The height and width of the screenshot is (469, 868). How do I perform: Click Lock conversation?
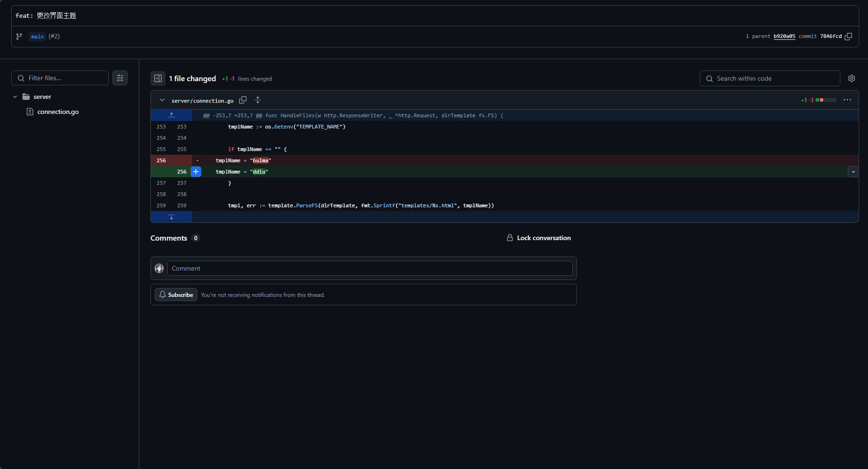click(539, 238)
